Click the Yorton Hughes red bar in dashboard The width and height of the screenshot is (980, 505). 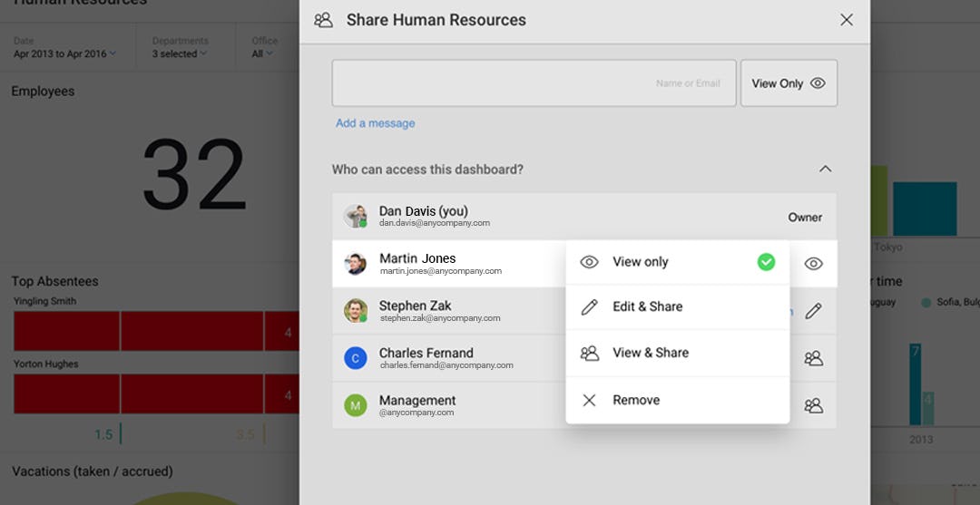pos(156,393)
